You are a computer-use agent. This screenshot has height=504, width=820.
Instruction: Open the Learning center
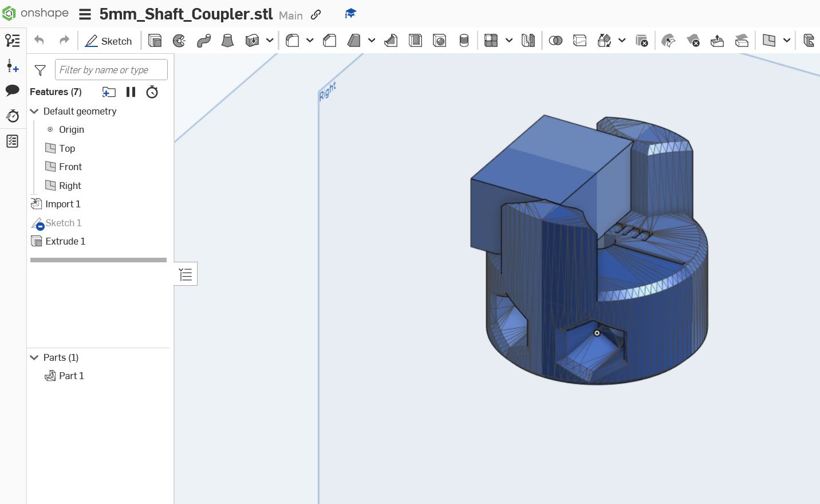click(x=350, y=14)
